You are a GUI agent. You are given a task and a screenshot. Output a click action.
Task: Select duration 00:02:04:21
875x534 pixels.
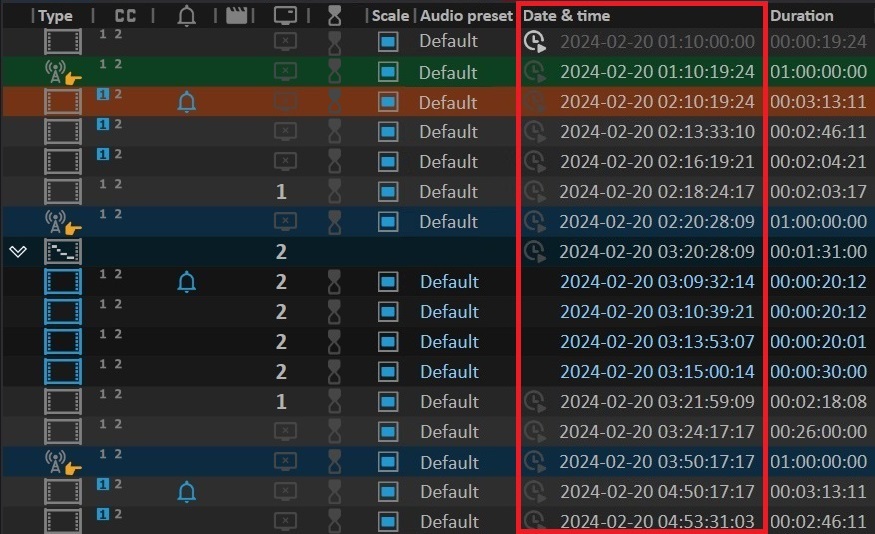tap(818, 162)
